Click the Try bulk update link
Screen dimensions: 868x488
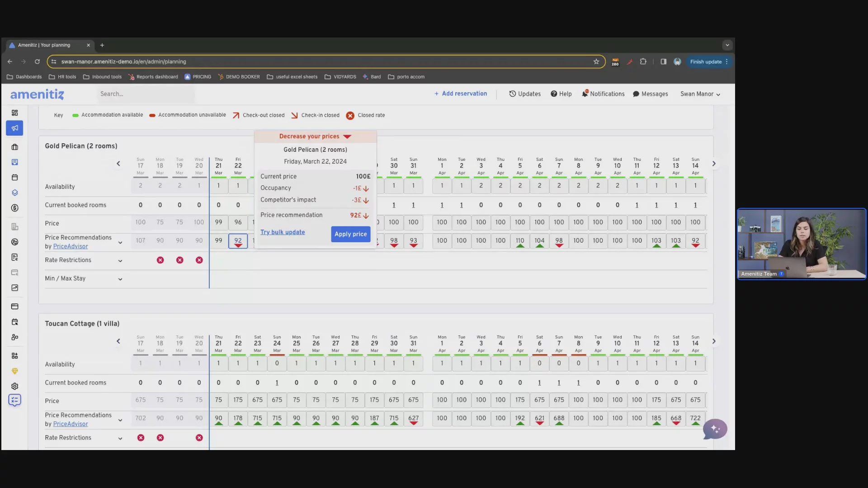pyautogui.click(x=283, y=232)
